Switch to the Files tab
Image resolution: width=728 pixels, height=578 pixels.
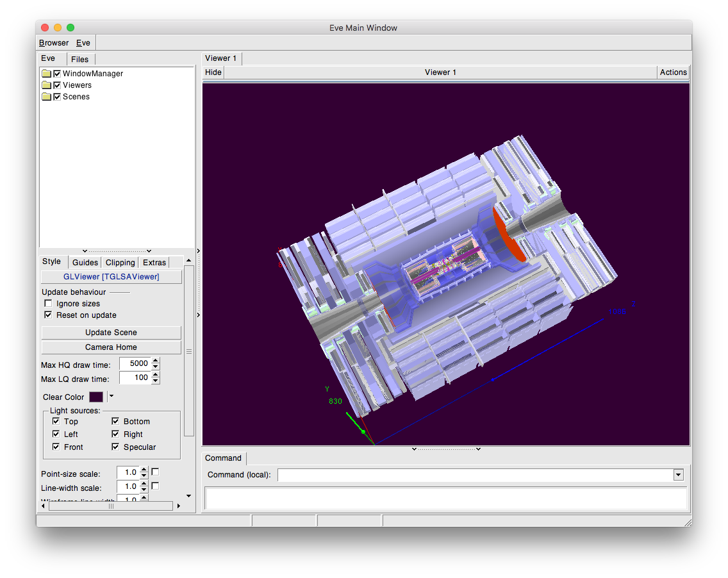click(x=80, y=59)
